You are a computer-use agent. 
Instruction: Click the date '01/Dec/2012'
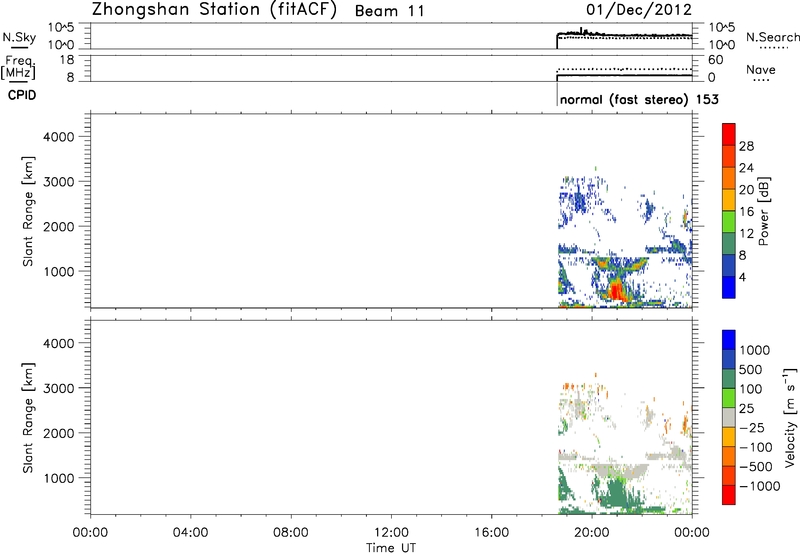point(639,10)
